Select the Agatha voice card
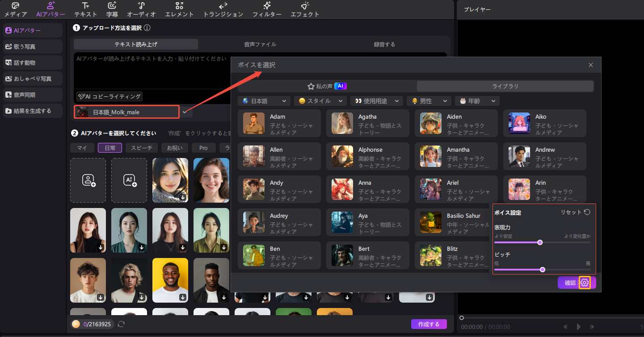The width and height of the screenshot is (644, 337). click(x=368, y=123)
